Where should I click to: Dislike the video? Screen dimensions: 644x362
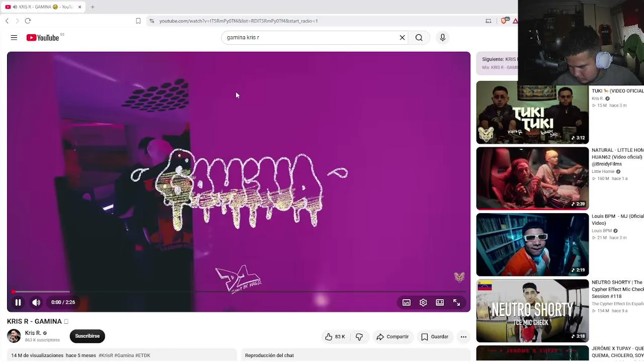[359, 337]
